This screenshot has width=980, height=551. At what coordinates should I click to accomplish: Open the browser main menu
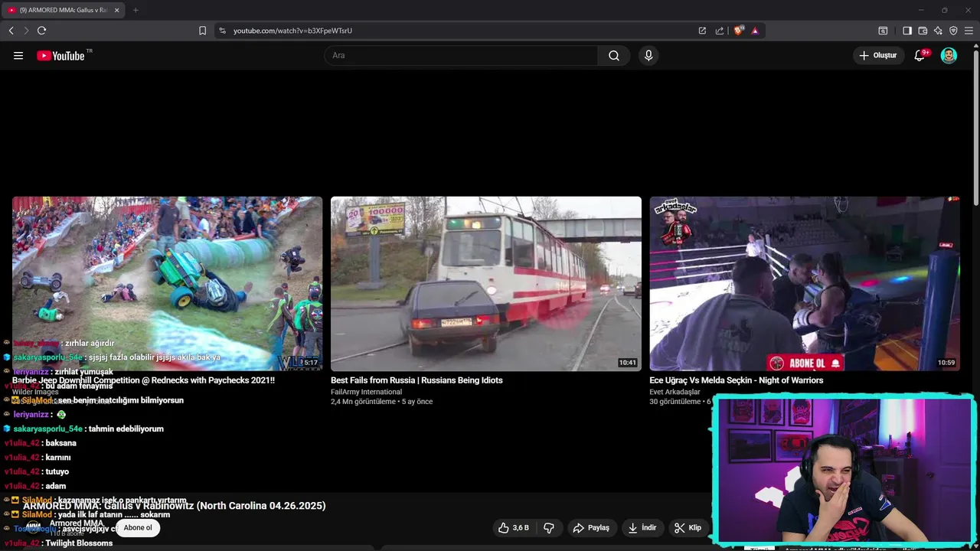click(969, 31)
